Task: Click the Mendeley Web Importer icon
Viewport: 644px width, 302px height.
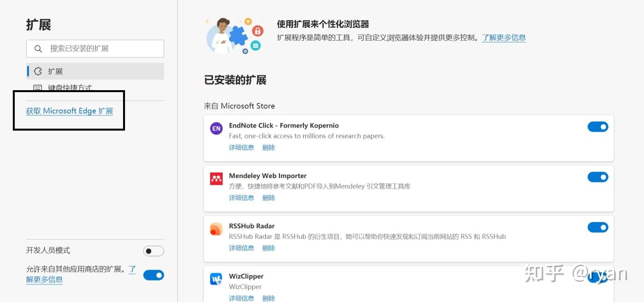Action: tap(216, 179)
